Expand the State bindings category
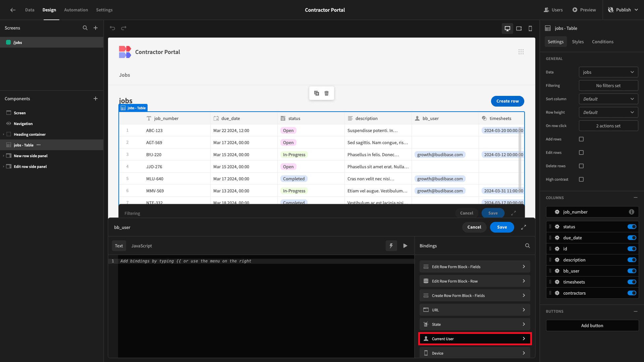644x362 pixels. [475, 324]
